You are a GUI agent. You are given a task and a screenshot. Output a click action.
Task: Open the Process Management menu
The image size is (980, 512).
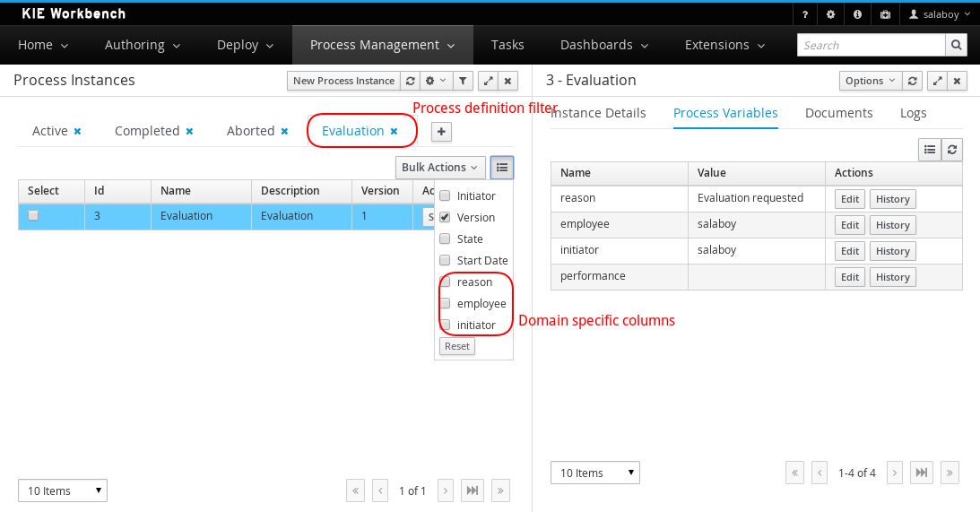coord(383,45)
